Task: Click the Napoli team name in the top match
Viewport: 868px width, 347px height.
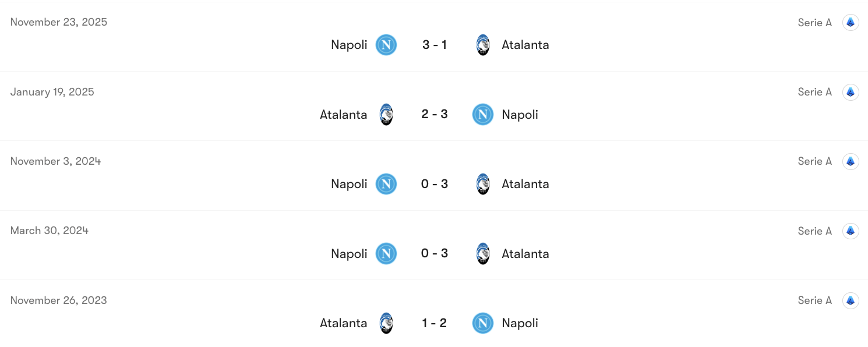Action: click(348, 45)
